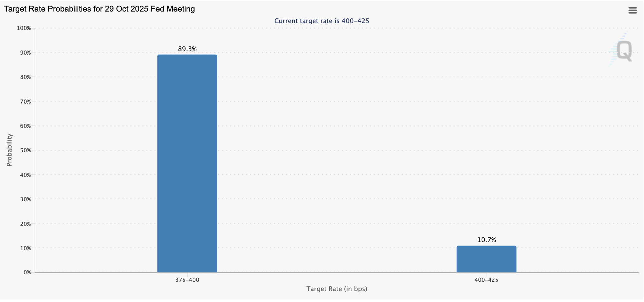Click the 0% y-axis tick label
The width and height of the screenshot is (644, 302).
[x=27, y=272]
